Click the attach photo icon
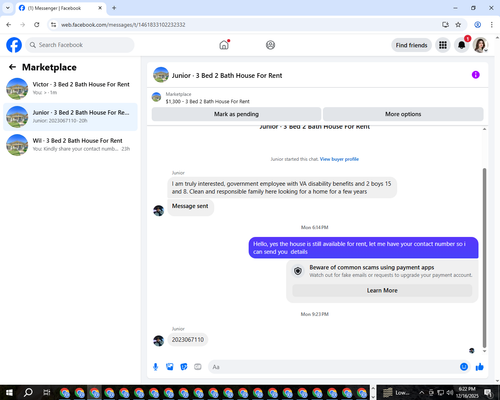 (170, 367)
